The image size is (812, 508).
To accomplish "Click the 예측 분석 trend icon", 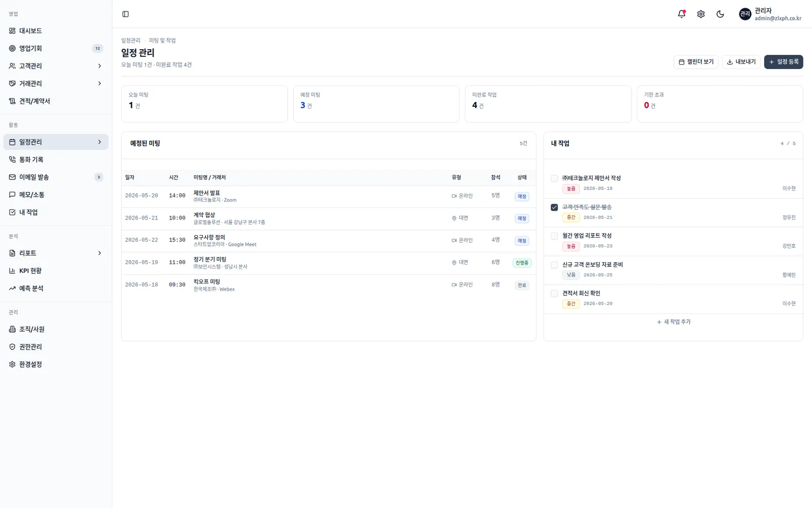I will click(x=12, y=289).
